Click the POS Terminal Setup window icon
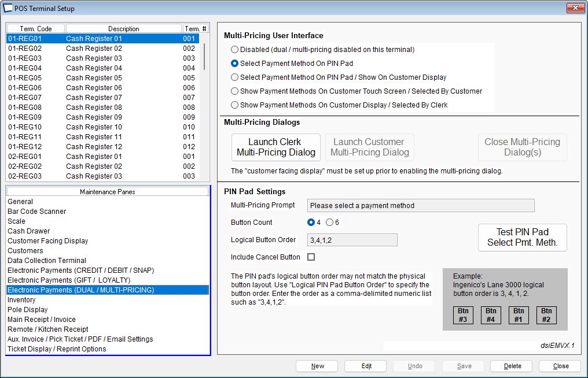588x378 pixels. point(7,8)
